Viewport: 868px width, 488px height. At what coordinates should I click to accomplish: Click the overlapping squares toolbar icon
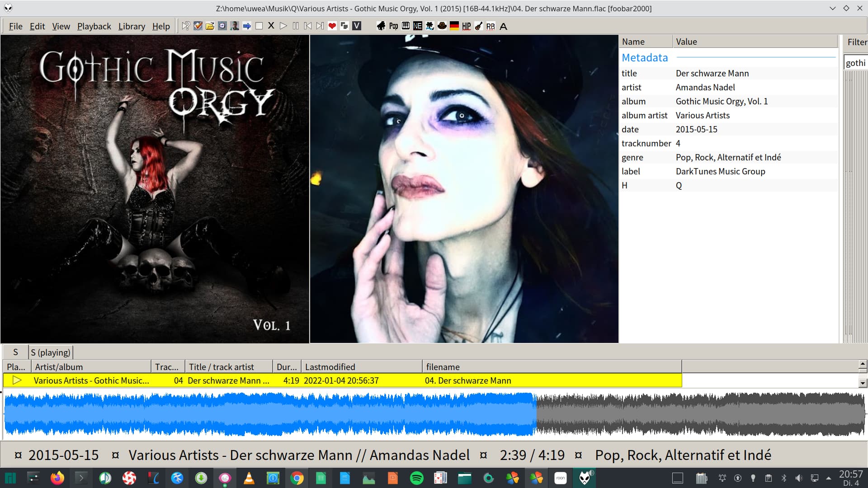click(x=344, y=26)
